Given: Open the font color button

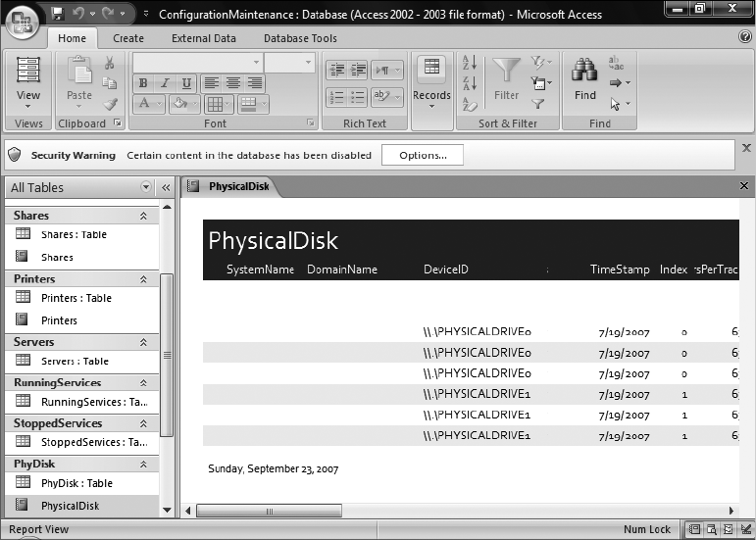Looking at the screenshot, I should coord(149,104).
